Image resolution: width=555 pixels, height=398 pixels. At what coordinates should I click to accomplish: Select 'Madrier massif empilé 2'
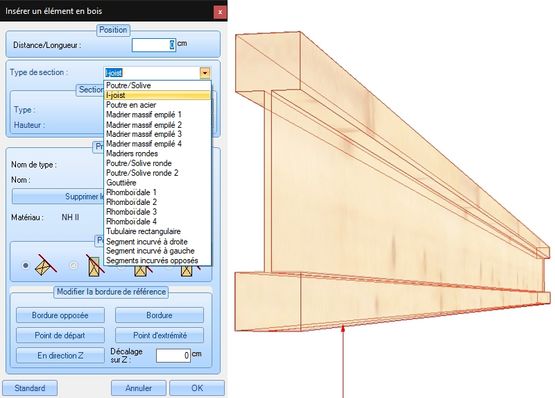click(x=158, y=125)
